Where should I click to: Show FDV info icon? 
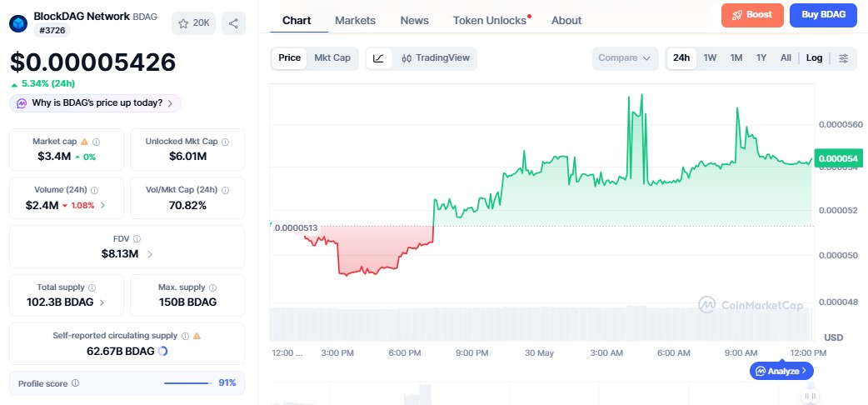coord(137,239)
